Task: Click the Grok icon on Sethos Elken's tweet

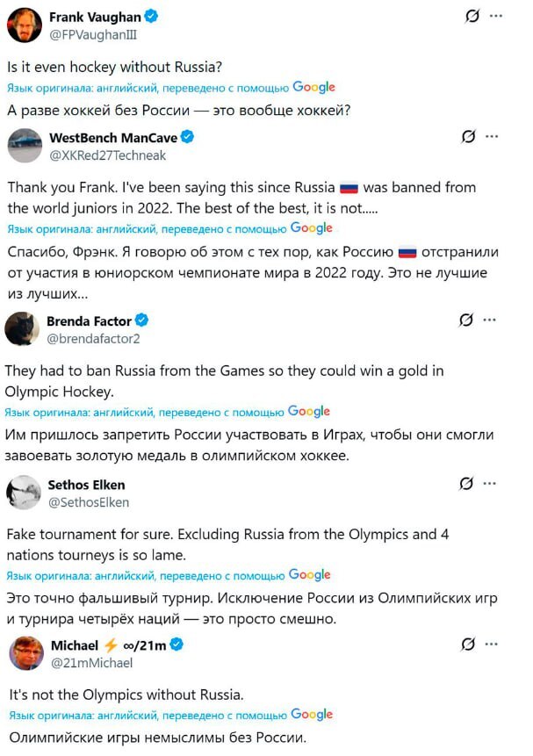Action: point(466,484)
